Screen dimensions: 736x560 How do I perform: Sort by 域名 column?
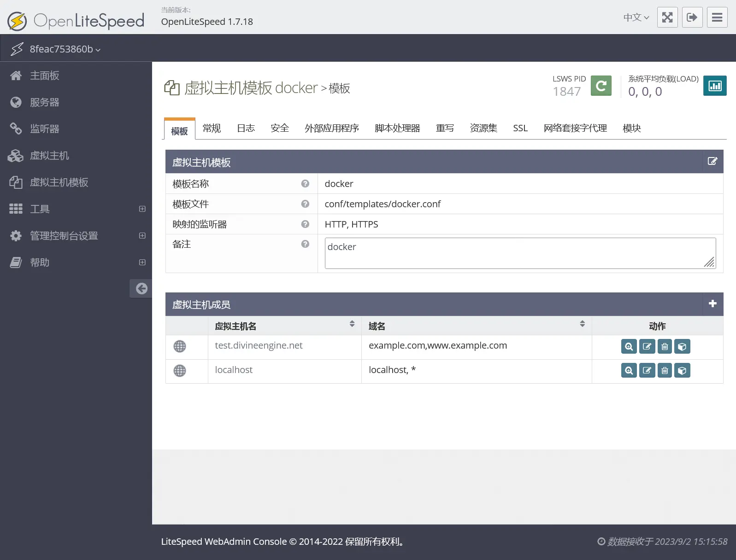583,324
